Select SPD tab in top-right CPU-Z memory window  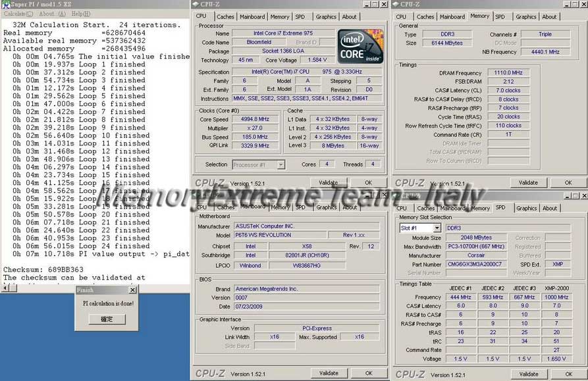coord(500,17)
